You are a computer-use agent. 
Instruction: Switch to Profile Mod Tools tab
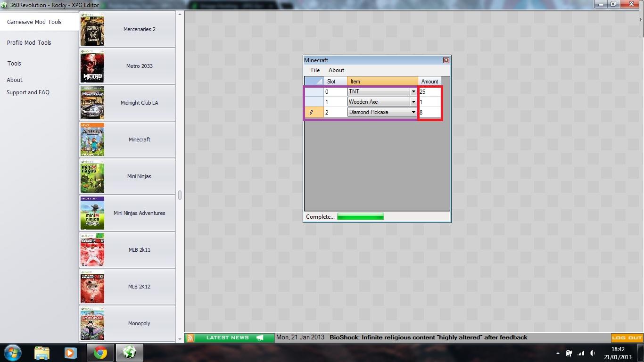coord(29,42)
